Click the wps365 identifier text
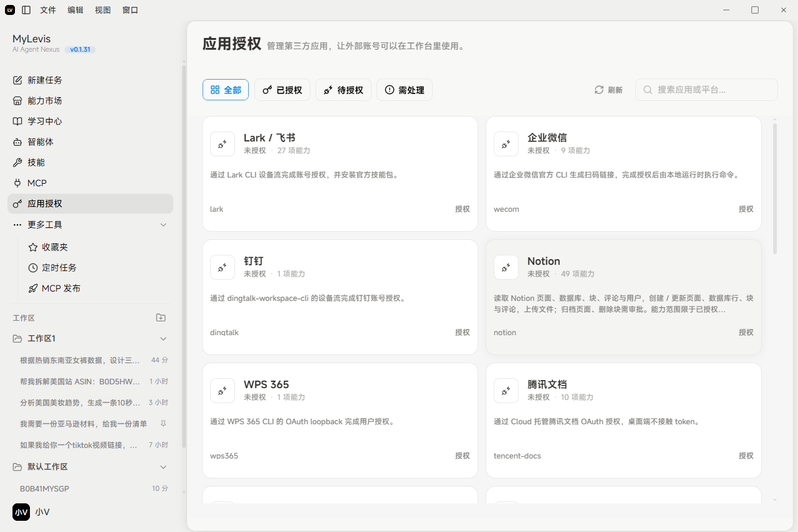 click(224, 456)
